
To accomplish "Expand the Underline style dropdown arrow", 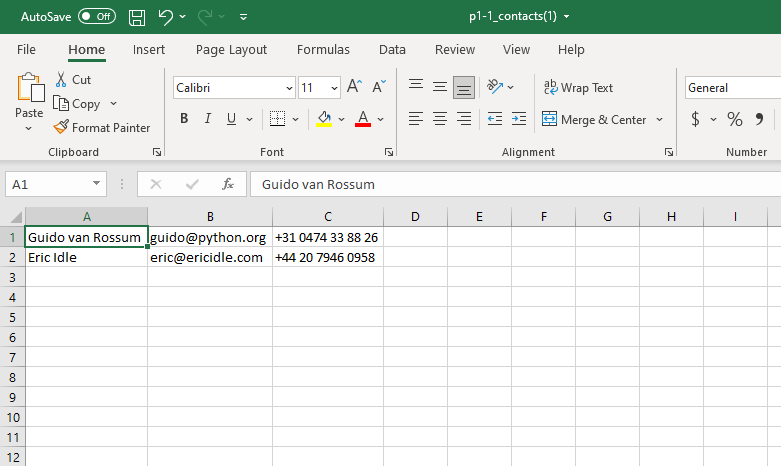I will coord(250,119).
